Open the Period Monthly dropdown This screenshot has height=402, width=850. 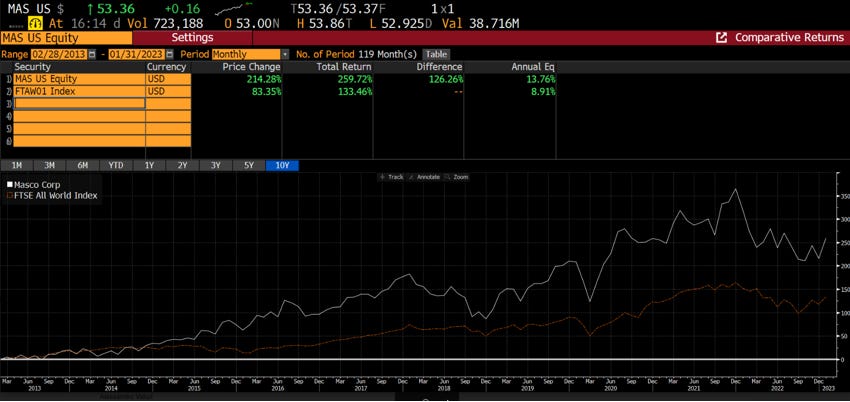pyautogui.click(x=250, y=54)
